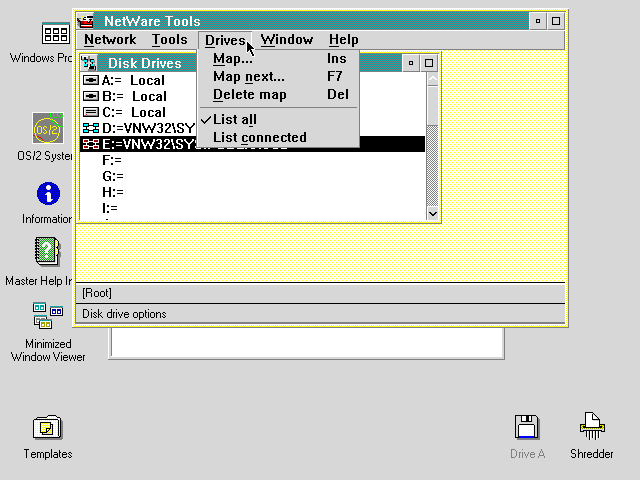Click white window behind NetWare Tools

click(307, 343)
